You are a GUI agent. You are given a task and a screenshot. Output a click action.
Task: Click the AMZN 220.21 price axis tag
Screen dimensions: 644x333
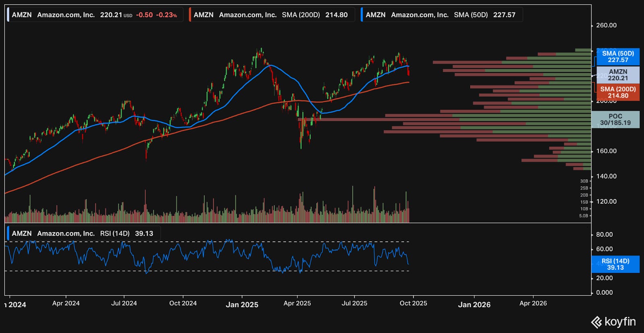point(618,75)
